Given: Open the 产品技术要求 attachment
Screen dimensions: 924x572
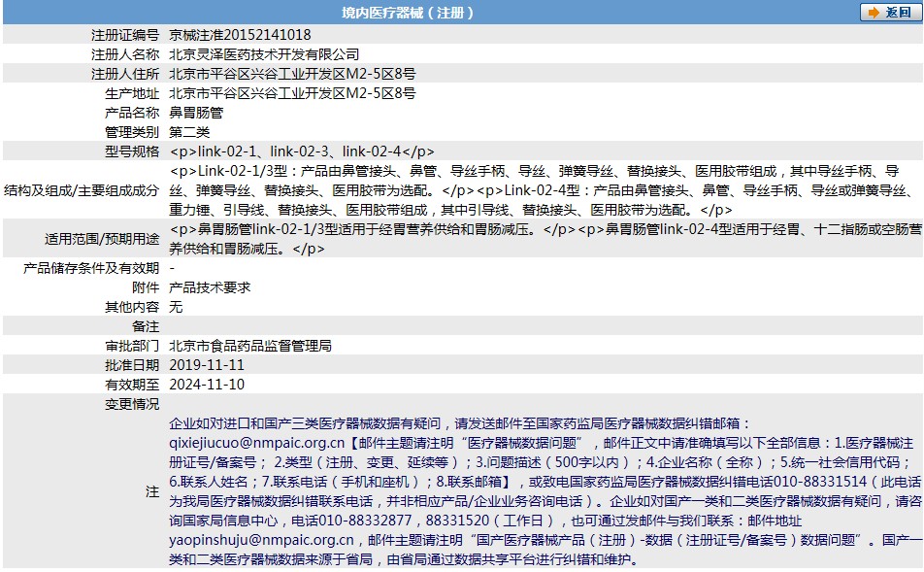Looking at the screenshot, I should 210,287.
